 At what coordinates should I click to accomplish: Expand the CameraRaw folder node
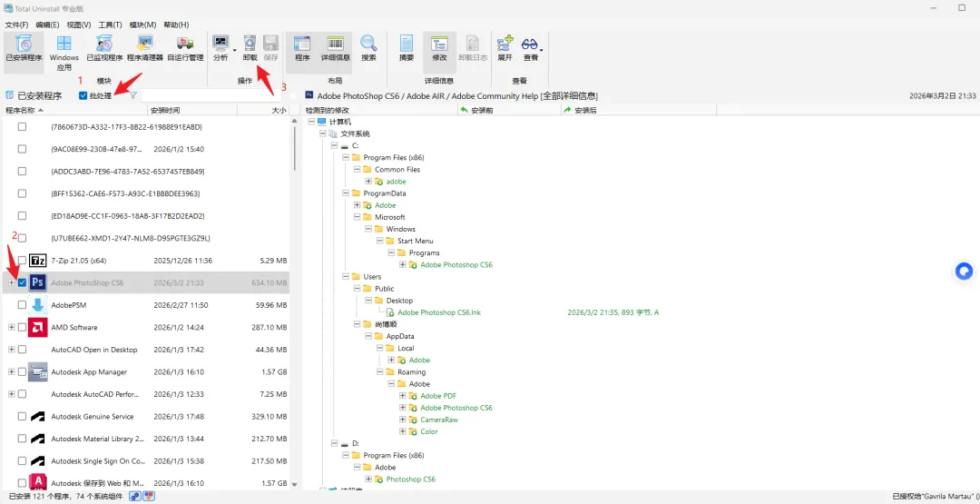click(x=403, y=420)
